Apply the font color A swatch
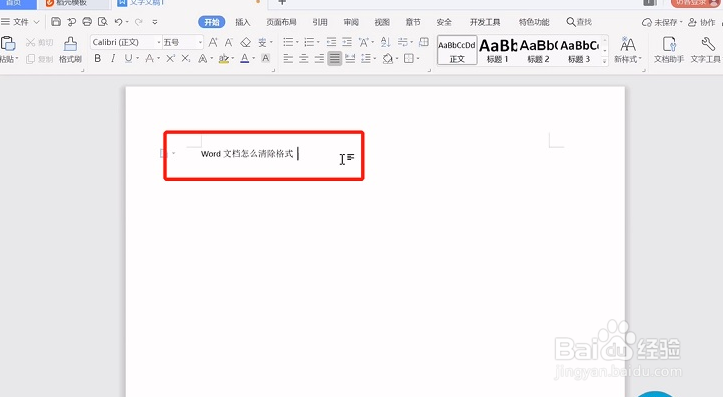The width and height of the screenshot is (723, 397). 244,59
